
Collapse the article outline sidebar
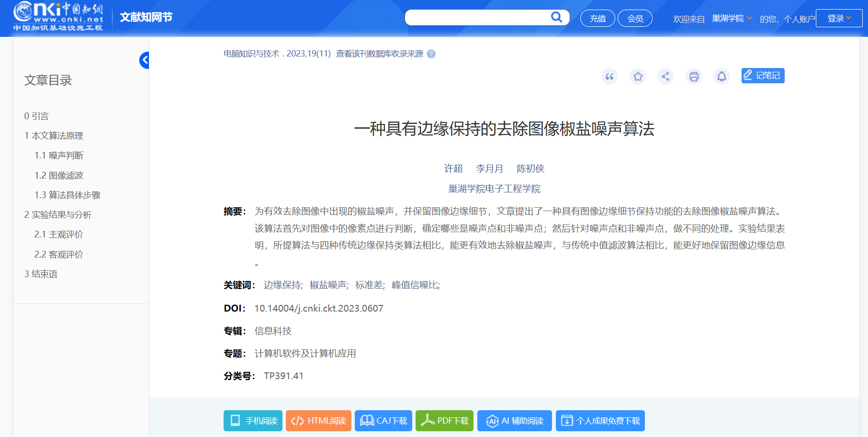[144, 60]
